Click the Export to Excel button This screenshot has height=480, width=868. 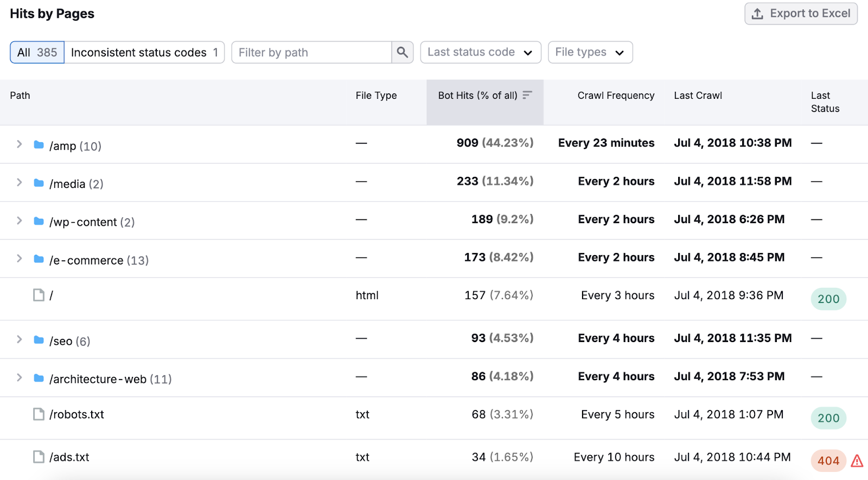801,14
